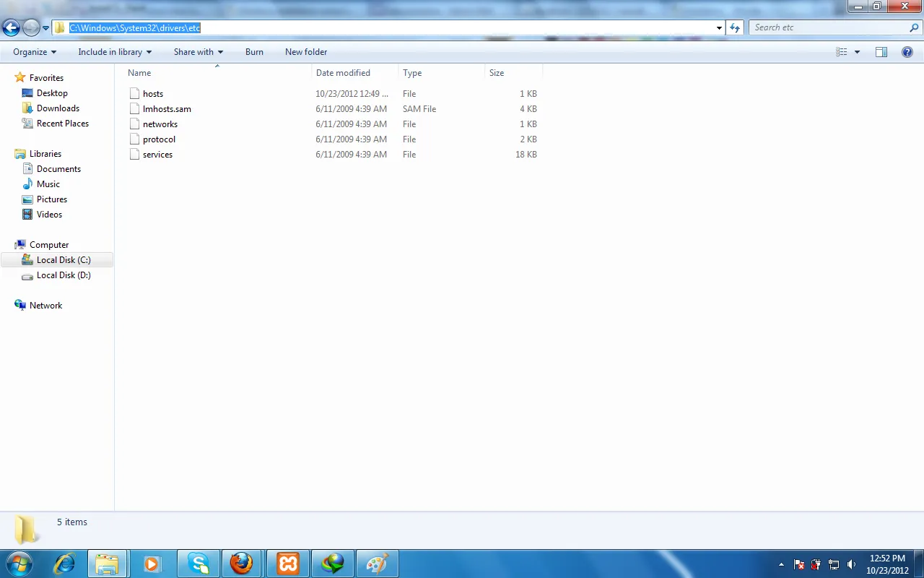
Task: Open the Videos library
Action: coord(49,215)
